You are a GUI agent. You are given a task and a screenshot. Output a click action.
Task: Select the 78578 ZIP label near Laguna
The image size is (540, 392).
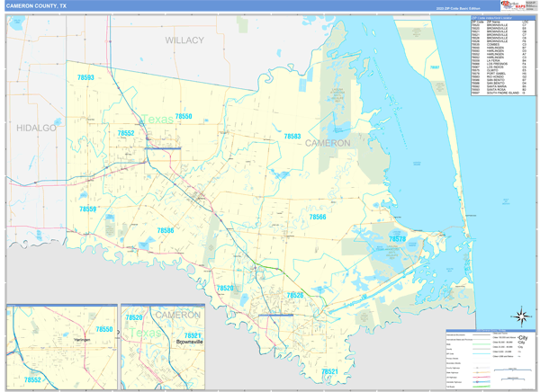[x=397, y=239]
